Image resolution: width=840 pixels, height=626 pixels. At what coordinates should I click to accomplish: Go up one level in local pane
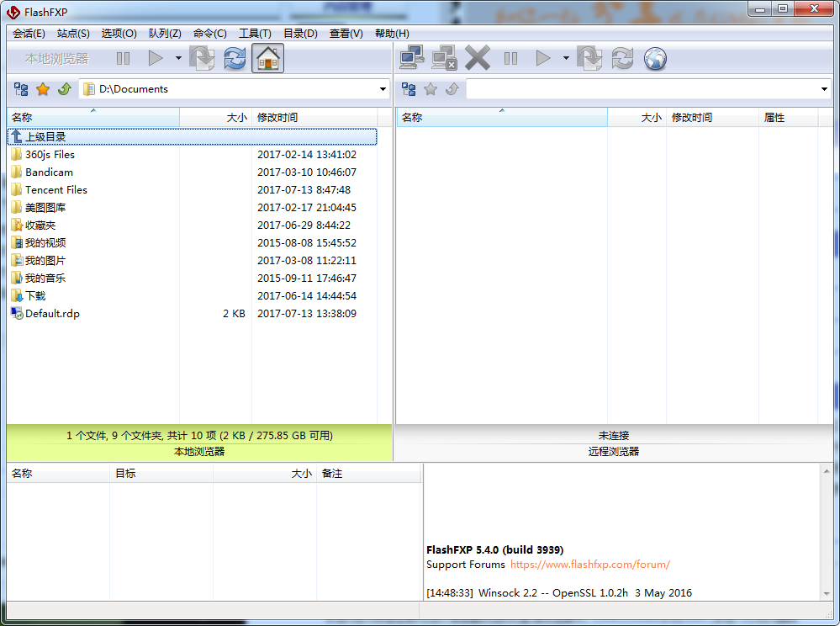(65, 89)
